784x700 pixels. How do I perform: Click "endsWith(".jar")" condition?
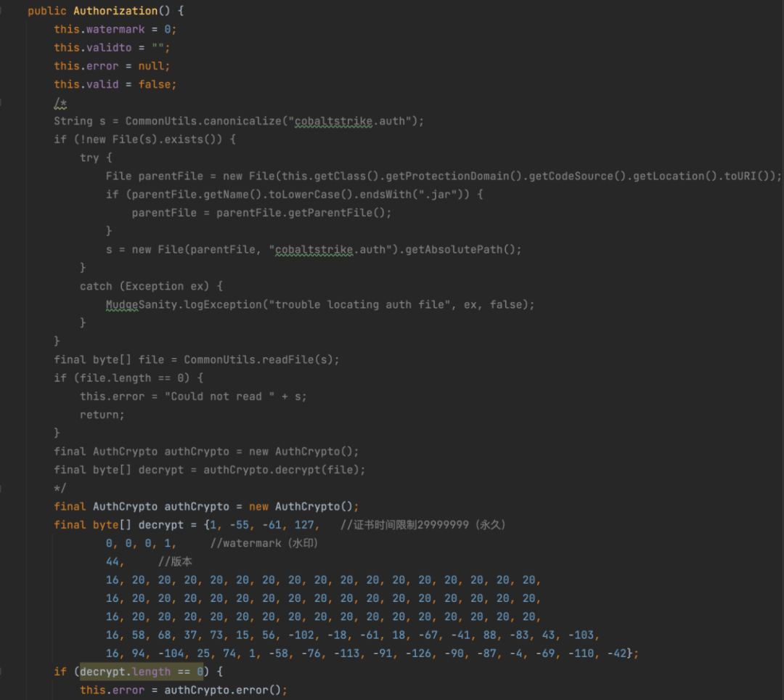point(412,195)
